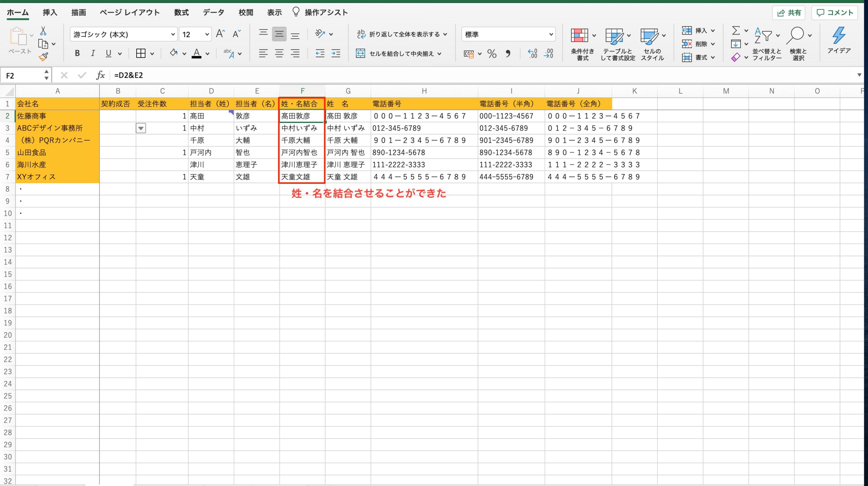Align cell text to the right
Viewport: 868px width, 486px height.
click(x=295, y=53)
